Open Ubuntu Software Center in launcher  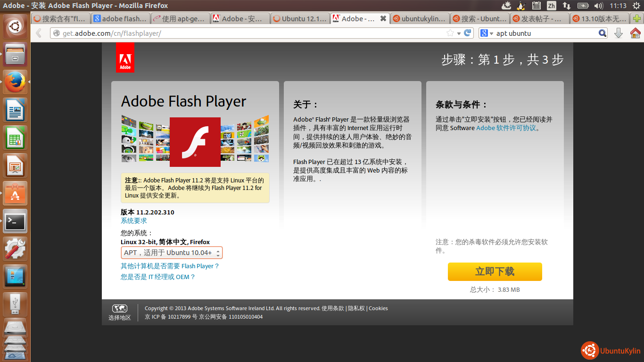[x=15, y=193]
